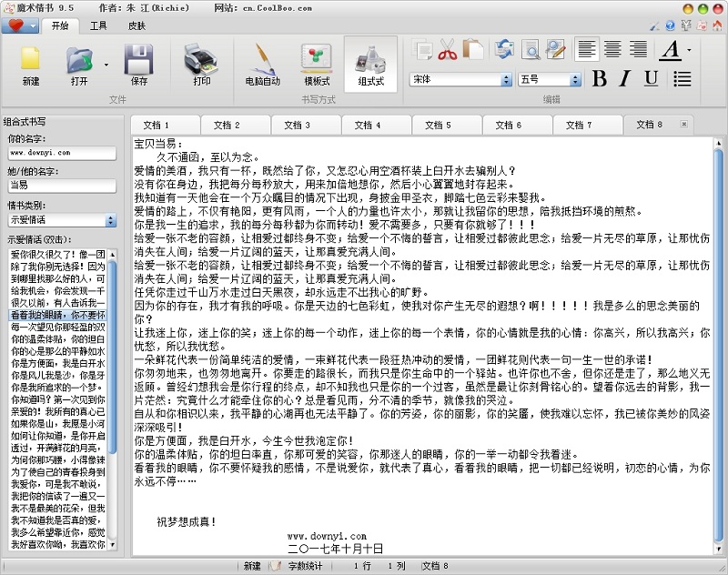Viewport: 728px width, 575px height.
Task: Toggle bold text formatting
Action: (x=599, y=79)
